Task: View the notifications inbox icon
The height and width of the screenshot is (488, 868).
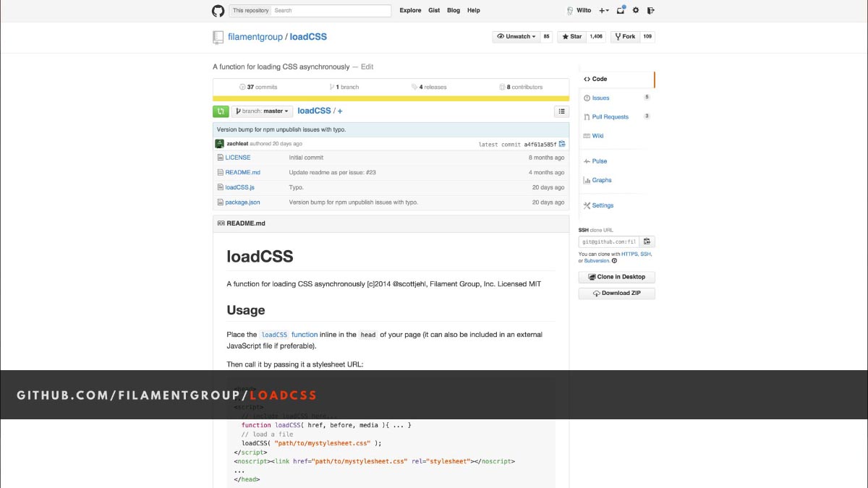Action: [621, 11]
